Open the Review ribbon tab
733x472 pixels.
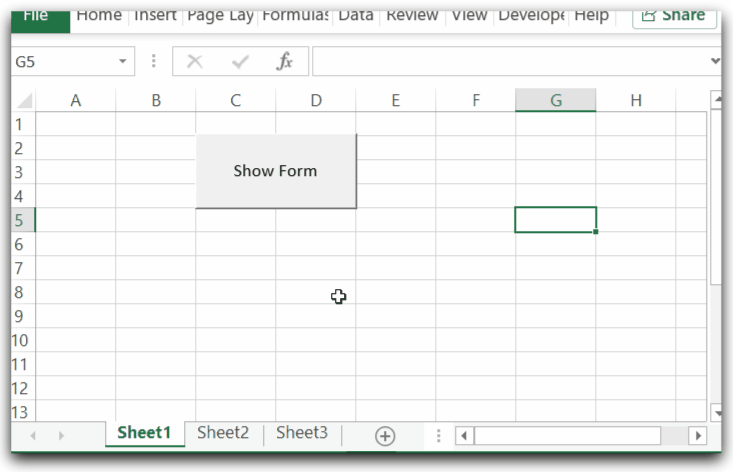click(x=412, y=15)
